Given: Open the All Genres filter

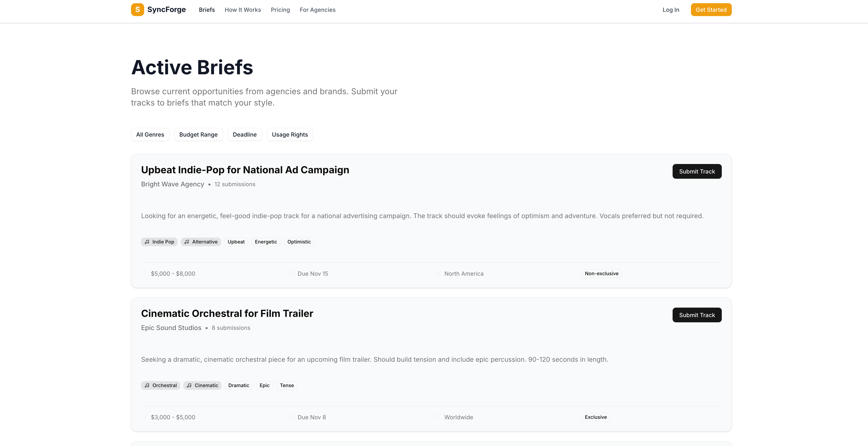Looking at the screenshot, I should coord(150,135).
